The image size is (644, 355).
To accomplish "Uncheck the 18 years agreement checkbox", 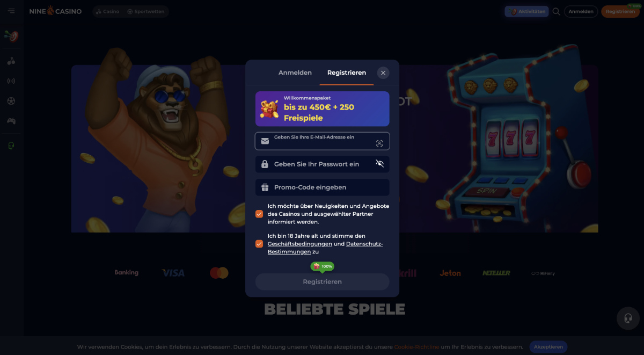I will (x=259, y=244).
